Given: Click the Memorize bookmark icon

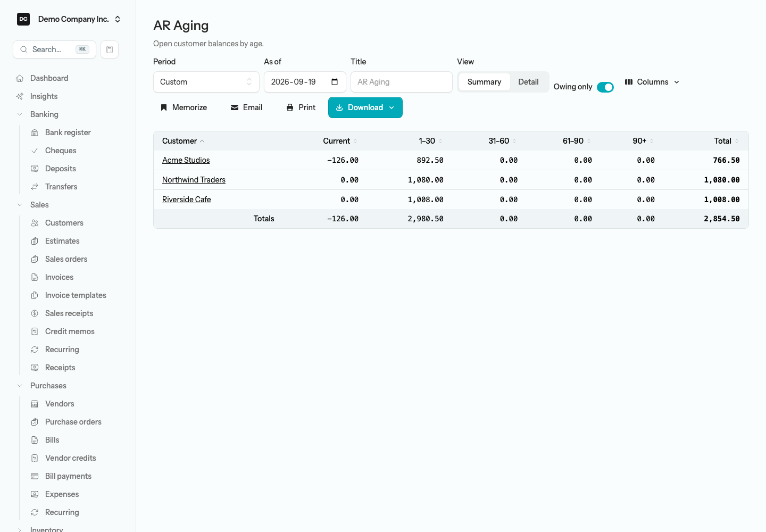Looking at the screenshot, I should [164, 107].
